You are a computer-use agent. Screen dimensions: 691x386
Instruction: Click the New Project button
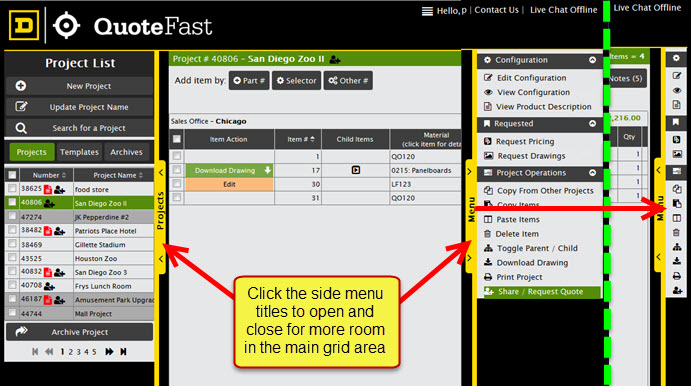80,86
